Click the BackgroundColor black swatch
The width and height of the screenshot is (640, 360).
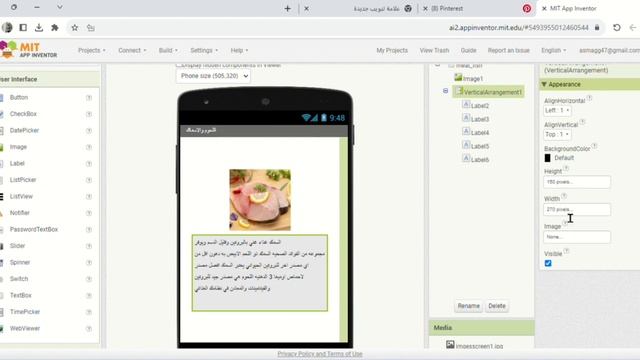click(x=547, y=158)
